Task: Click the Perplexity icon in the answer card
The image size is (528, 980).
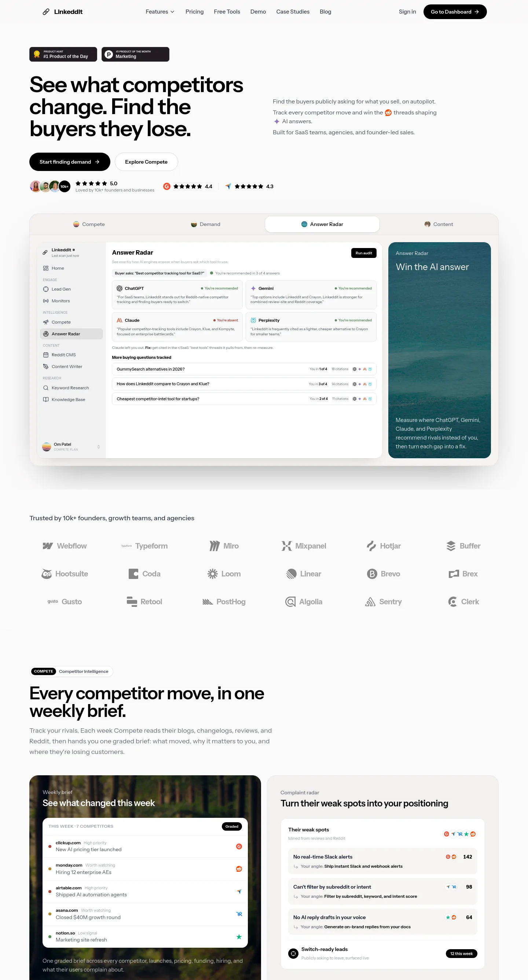Action: (x=253, y=320)
